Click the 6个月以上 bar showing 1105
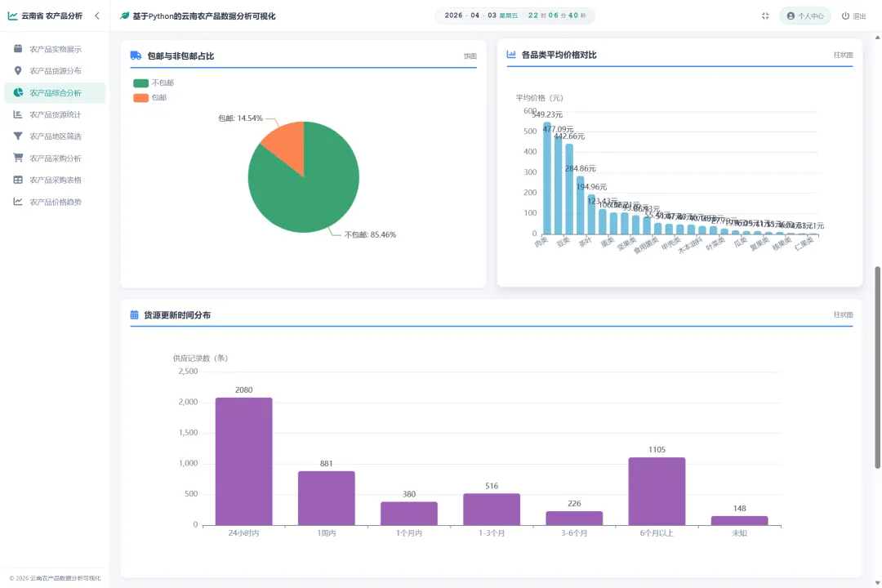The height and width of the screenshot is (588, 882). click(657, 491)
